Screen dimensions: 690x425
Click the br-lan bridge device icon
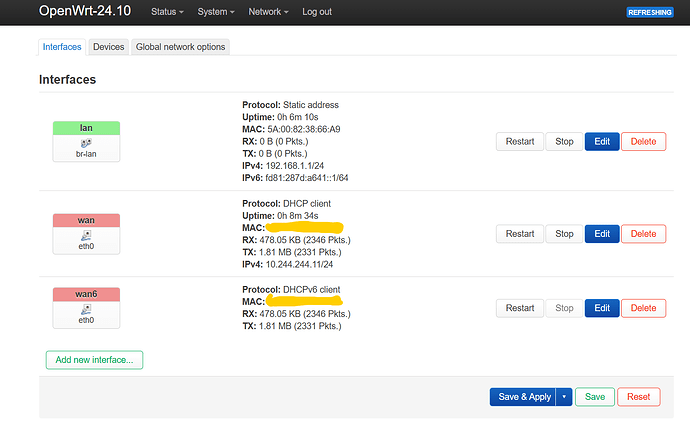tap(85, 143)
